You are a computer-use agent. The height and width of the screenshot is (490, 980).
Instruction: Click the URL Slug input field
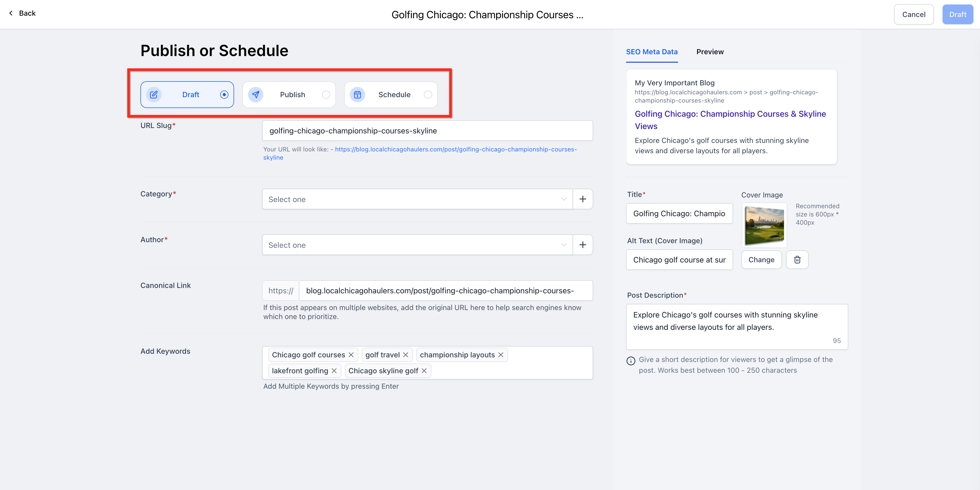tap(427, 131)
